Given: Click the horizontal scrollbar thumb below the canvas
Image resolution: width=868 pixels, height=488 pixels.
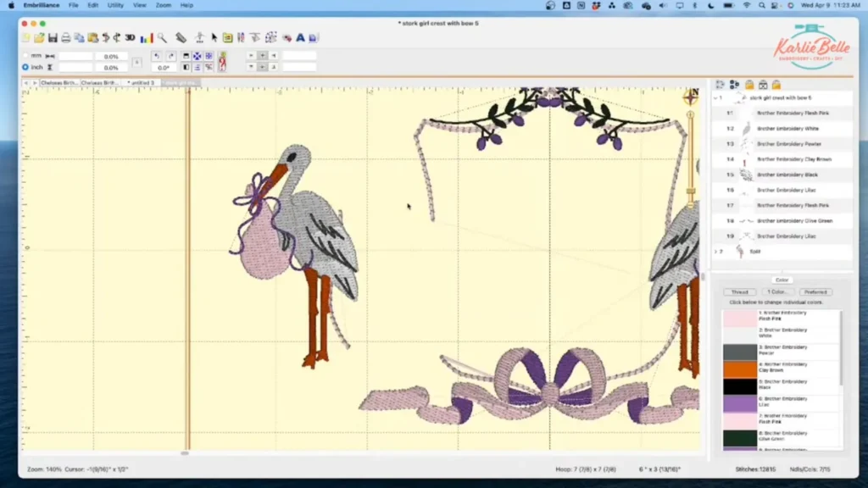Looking at the screenshot, I should pyautogui.click(x=185, y=453).
